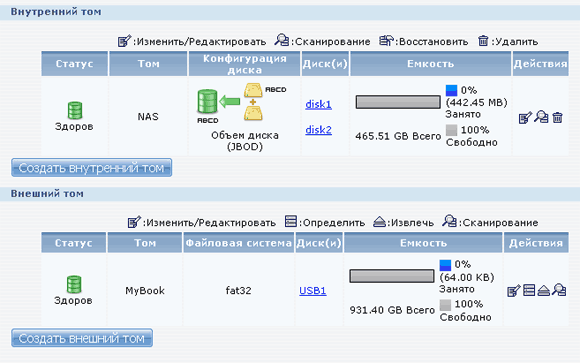
Task: Scan the MyBook external volume
Action: pyautogui.click(x=559, y=290)
